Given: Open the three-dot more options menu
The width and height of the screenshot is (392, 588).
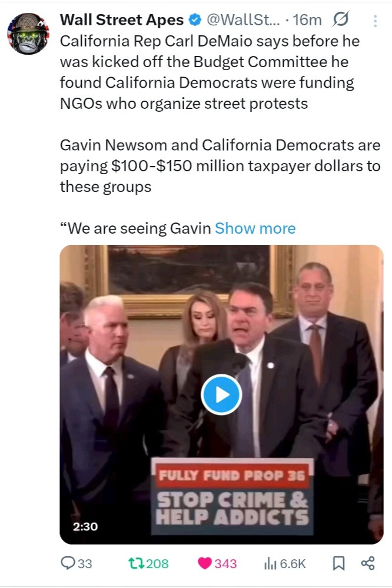Looking at the screenshot, I should point(375,21).
